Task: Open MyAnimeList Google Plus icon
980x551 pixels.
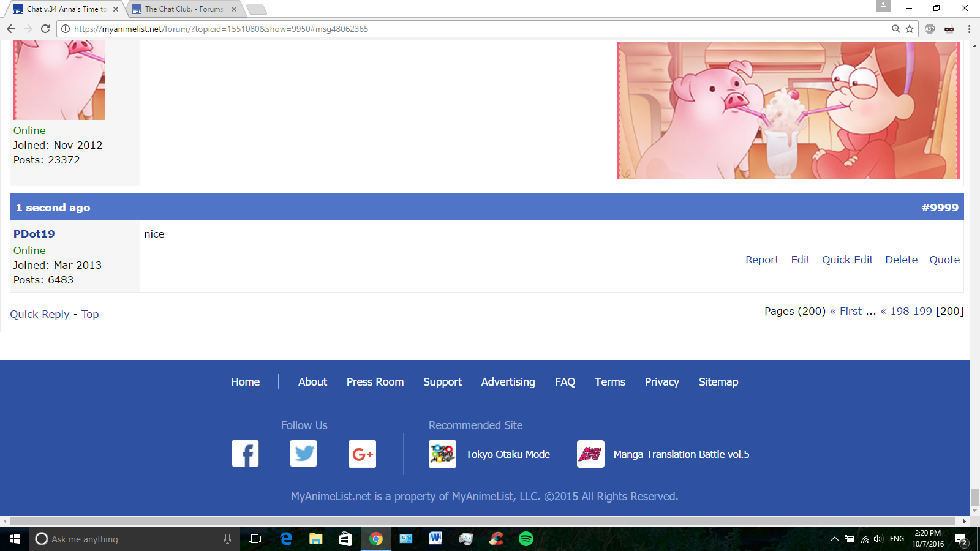Action: (362, 454)
